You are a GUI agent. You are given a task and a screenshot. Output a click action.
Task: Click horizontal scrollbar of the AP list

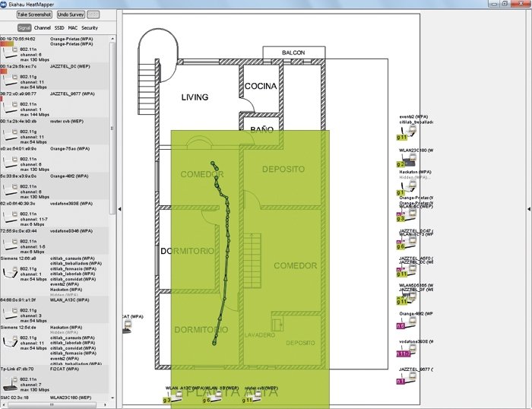pos(52,404)
